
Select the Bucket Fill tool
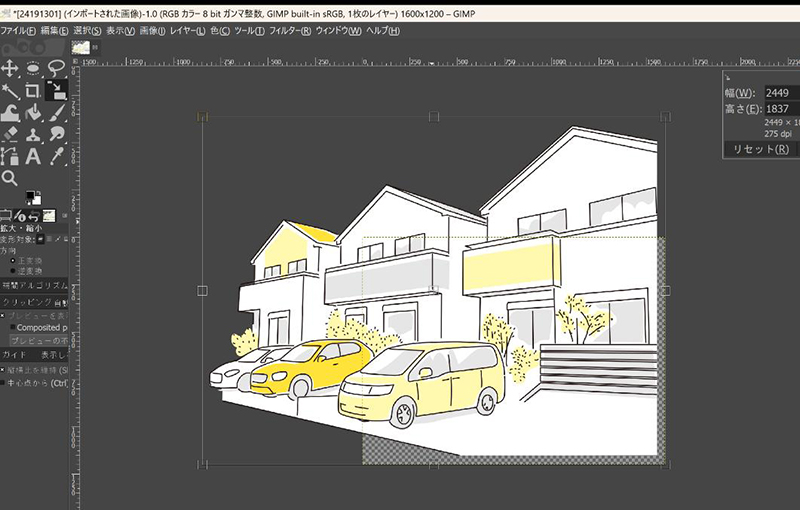[33, 112]
